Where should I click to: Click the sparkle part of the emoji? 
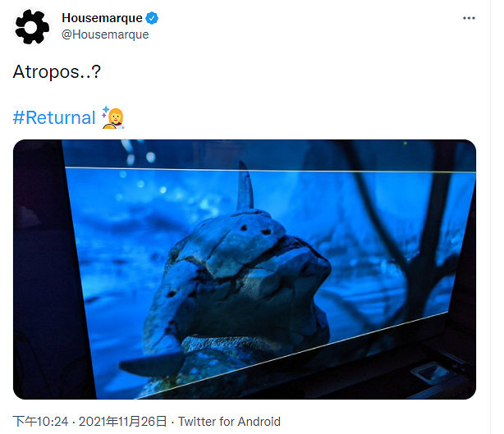pyautogui.click(x=105, y=112)
